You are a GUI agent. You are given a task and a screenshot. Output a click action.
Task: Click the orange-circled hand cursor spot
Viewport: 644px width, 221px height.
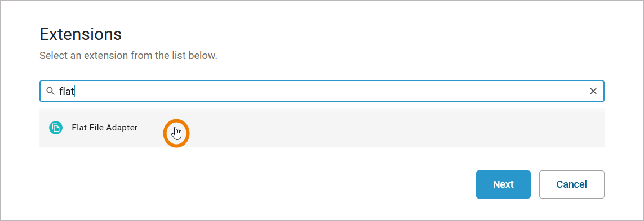(176, 133)
